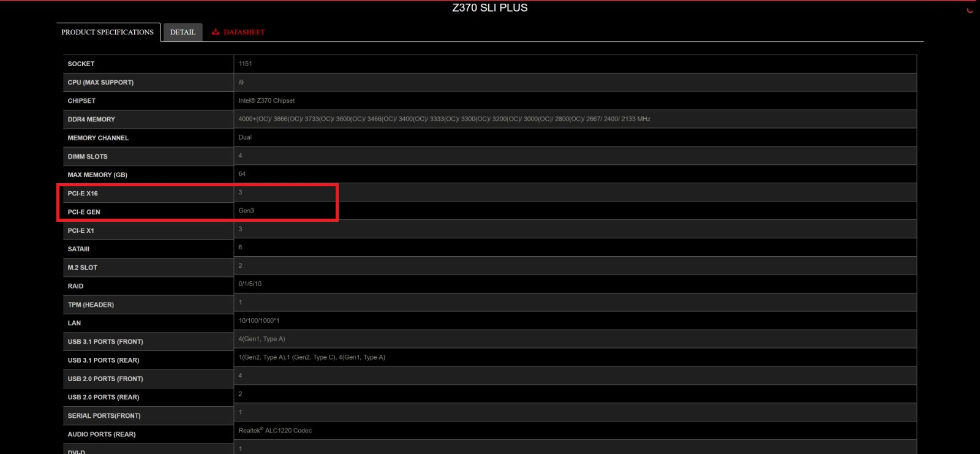Click the red loading spinner in top-right corner
The image size is (980, 454).
click(970, 9)
